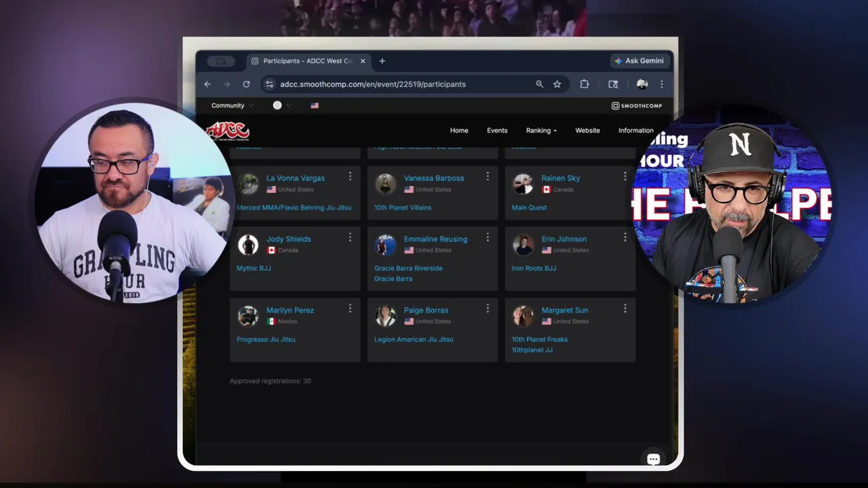Image resolution: width=868 pixels, height=488 pixels.
Task: Open Information in site navigation
Action: (x=636, y=131)
